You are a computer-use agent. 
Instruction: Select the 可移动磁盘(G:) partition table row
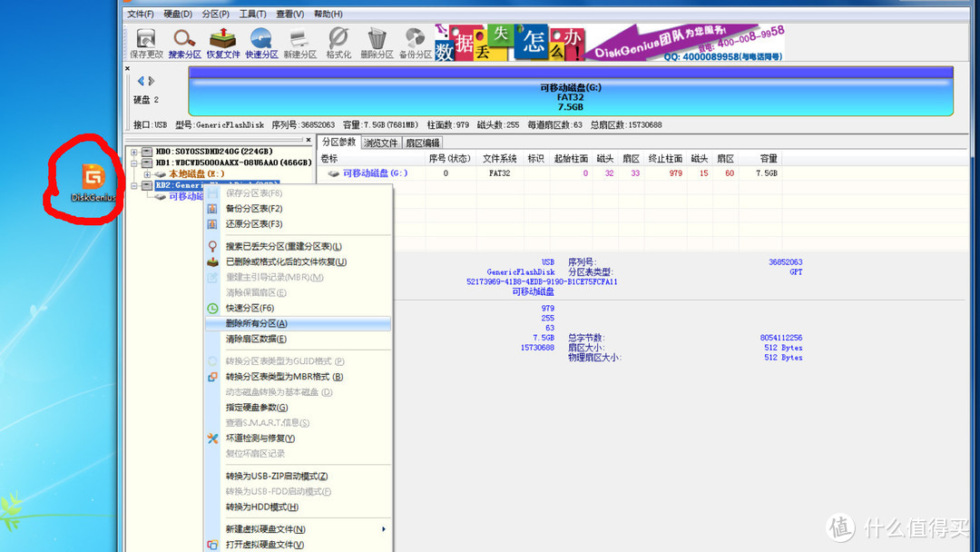[374, 172]
